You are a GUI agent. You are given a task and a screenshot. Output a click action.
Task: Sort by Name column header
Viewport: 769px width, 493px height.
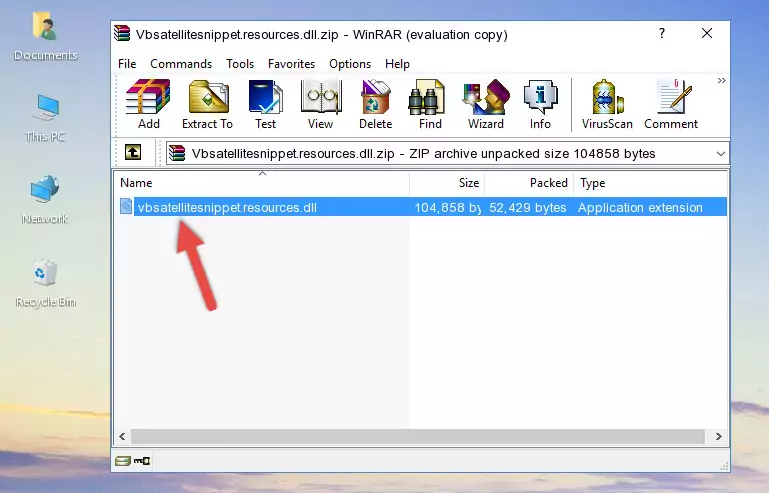(262, 183)
